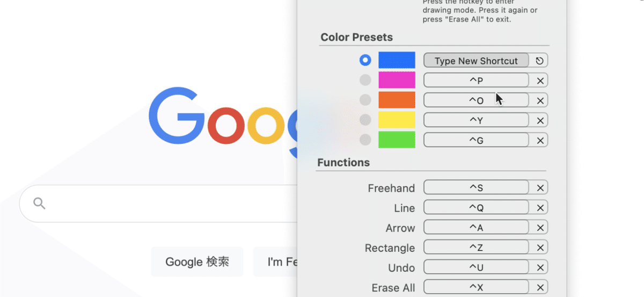Edit the Erase All ^X shortcut field
Screen dimensions: 644x297
point(476,287)
